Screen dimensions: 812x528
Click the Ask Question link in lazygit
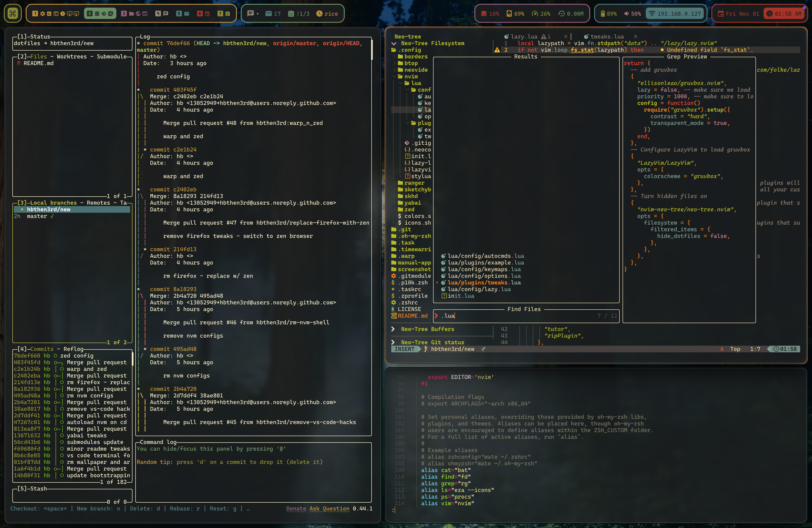click(x=329, y=509)
